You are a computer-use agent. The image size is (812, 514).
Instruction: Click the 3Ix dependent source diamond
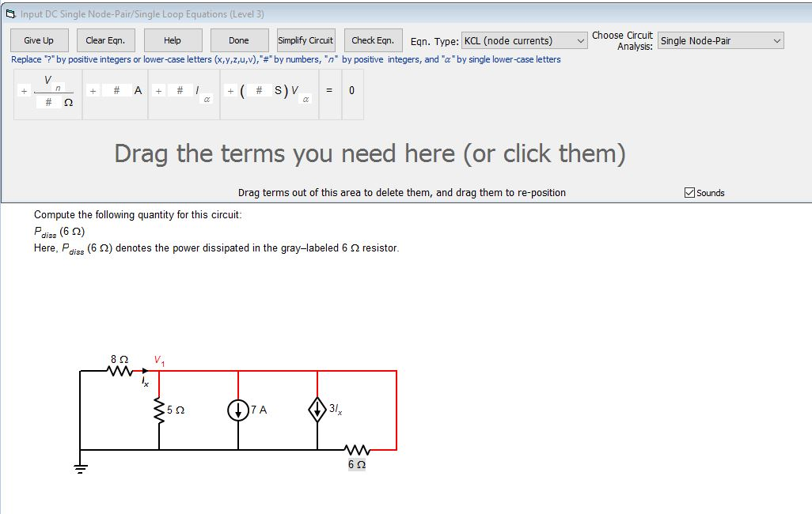pyautogui.click(x=317, y=409)
